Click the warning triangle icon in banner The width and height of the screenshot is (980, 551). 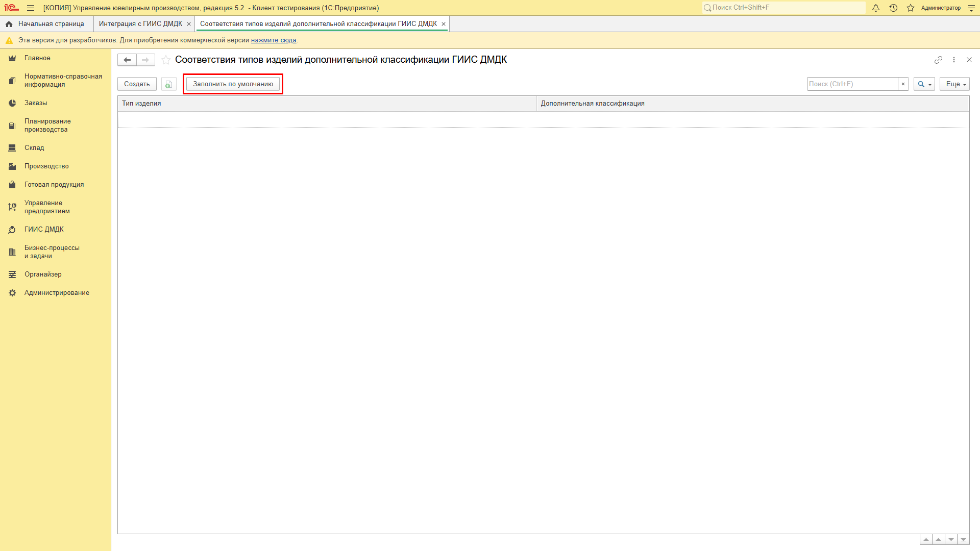pyautogui.click(x=9, y=40)
